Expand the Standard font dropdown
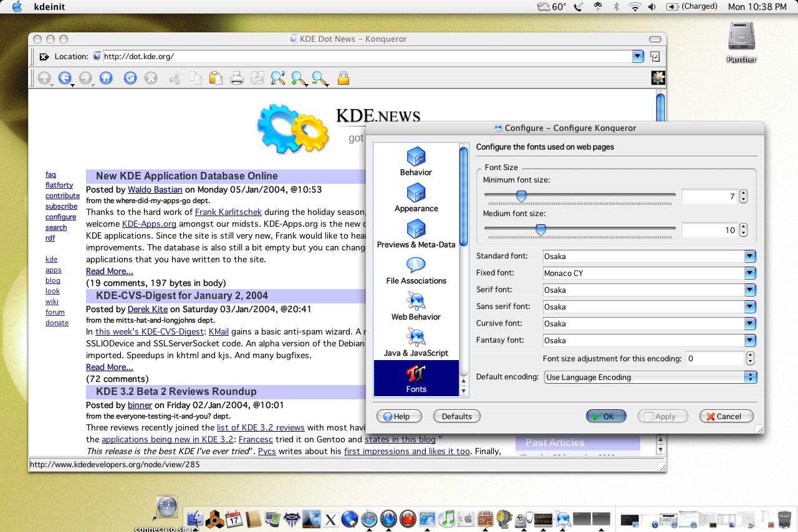The image size is (798, 532). coord(649,256)
